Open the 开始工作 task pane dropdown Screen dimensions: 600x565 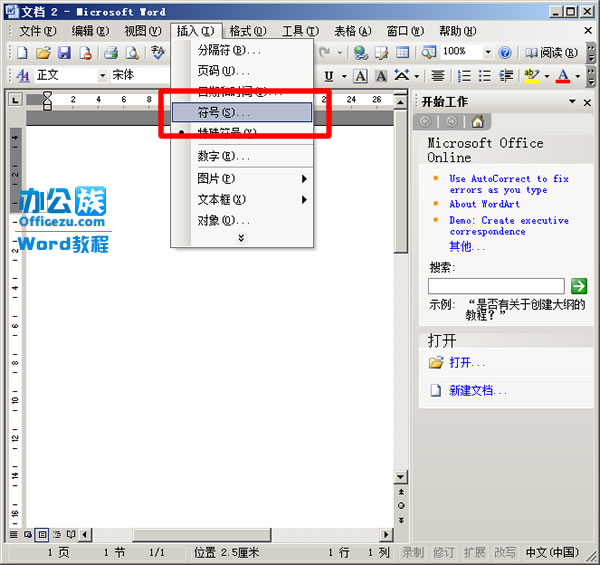point(572,101)
